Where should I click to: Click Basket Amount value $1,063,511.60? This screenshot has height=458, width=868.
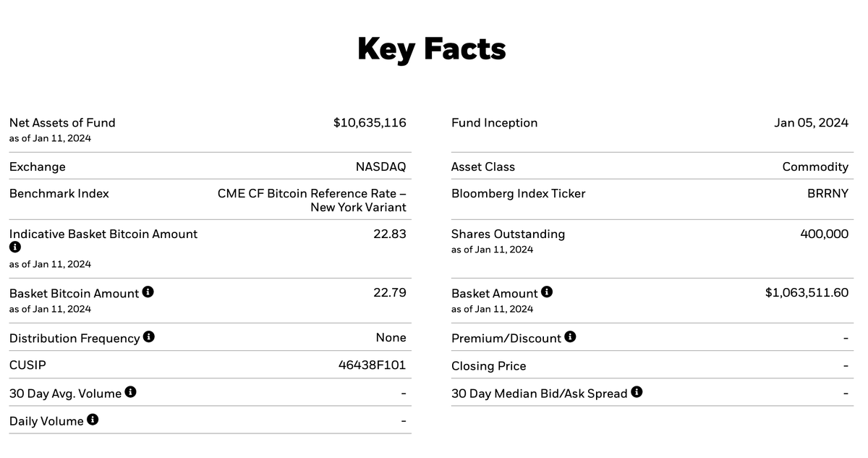[x=807, y=293]
